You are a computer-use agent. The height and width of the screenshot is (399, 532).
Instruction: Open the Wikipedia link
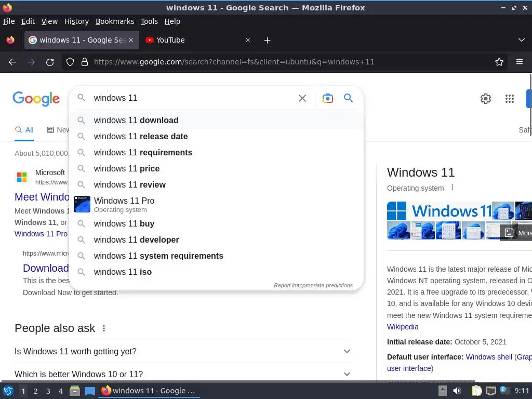click(x=403, y=327)
